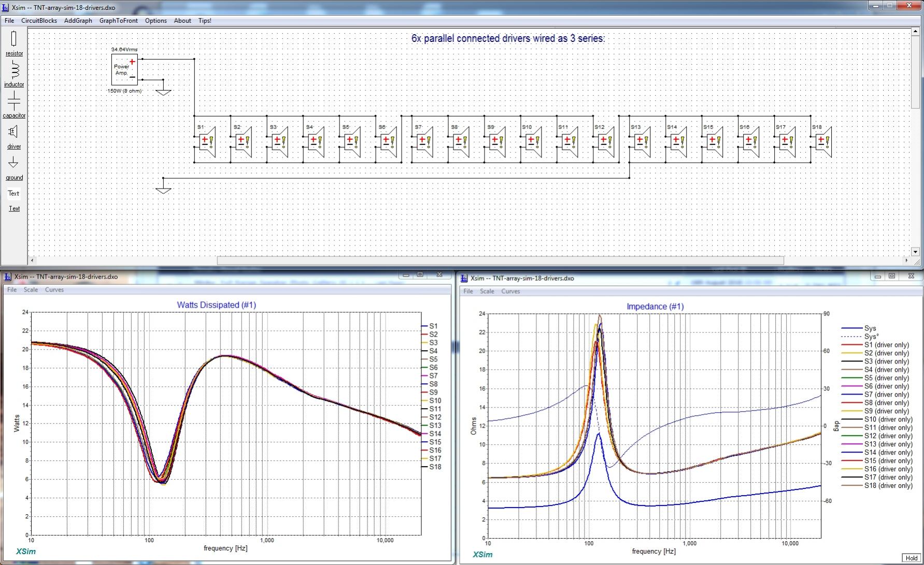924x565 pixels.
Task: Open File menu in Watts Dissipated window
Action: point(12,290)
